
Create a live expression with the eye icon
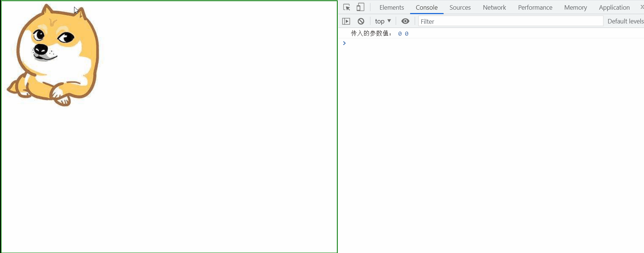coord(405,21)
